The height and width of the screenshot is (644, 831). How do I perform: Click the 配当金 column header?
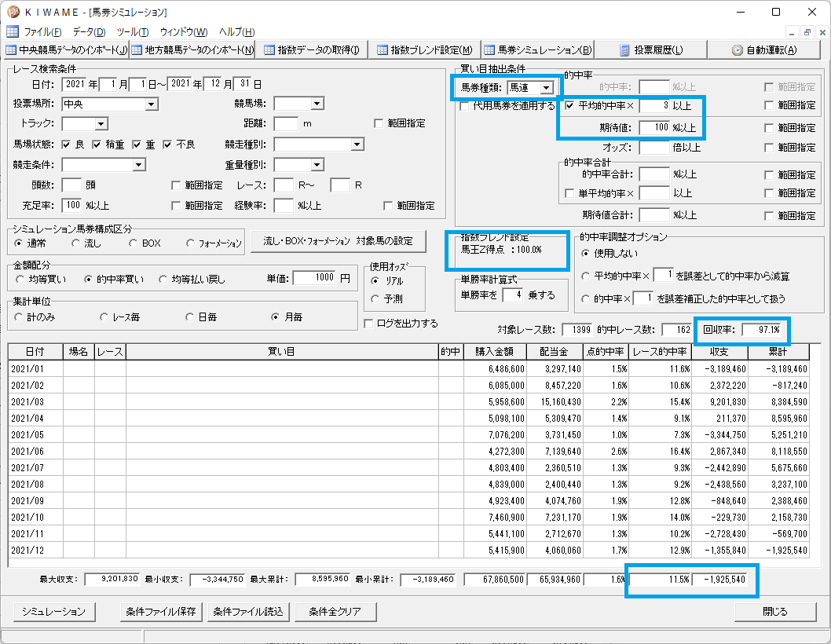tap(555, 352)
